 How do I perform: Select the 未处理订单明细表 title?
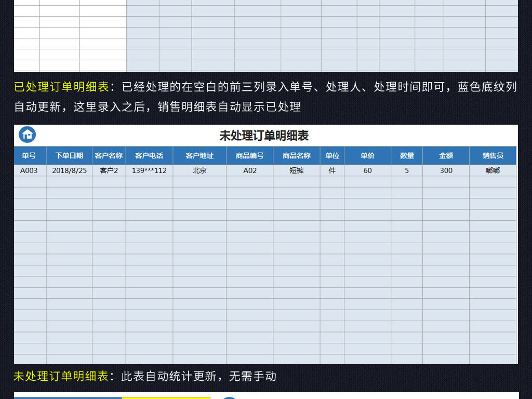266,136
